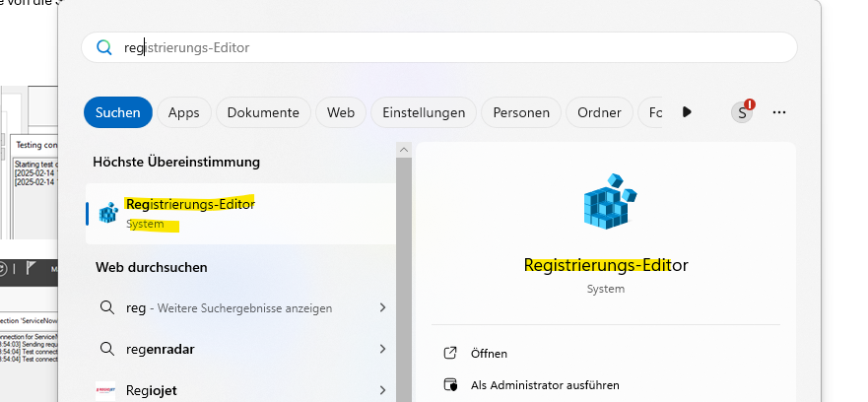Expand the 'reg' web search result arrow
Image resolution: width=868 pixels, height=402 pixels.
(x=382, y=308)
